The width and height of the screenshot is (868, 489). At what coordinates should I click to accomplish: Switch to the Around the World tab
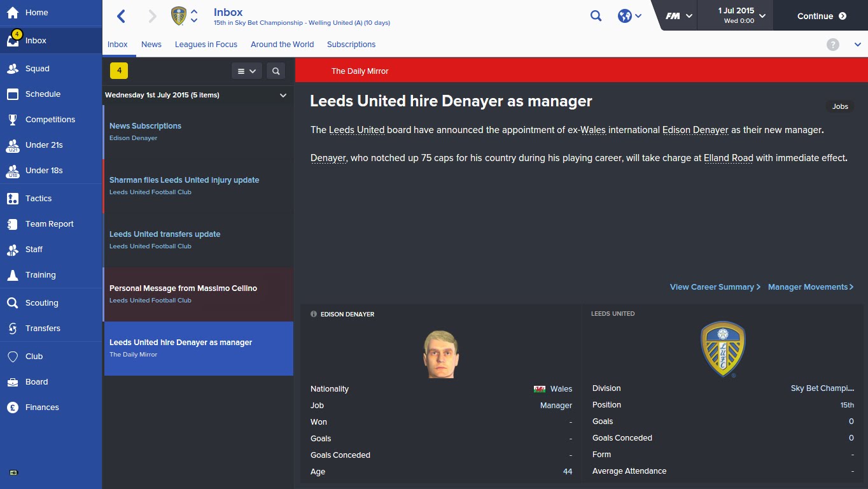[282, 45]
